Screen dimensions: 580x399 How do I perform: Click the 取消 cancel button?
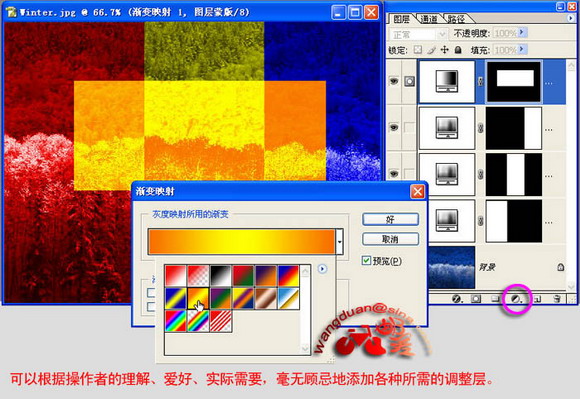pyautogui.click(x=390, y=239)
